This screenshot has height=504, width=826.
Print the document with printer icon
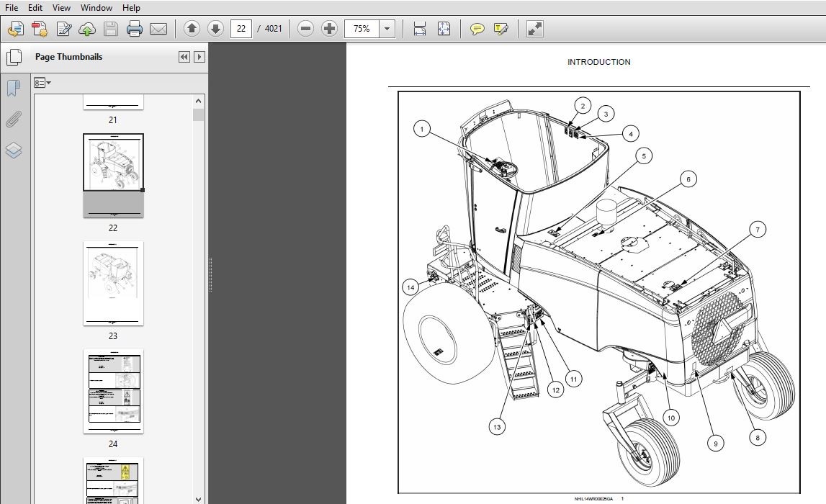tap(135, 28)
